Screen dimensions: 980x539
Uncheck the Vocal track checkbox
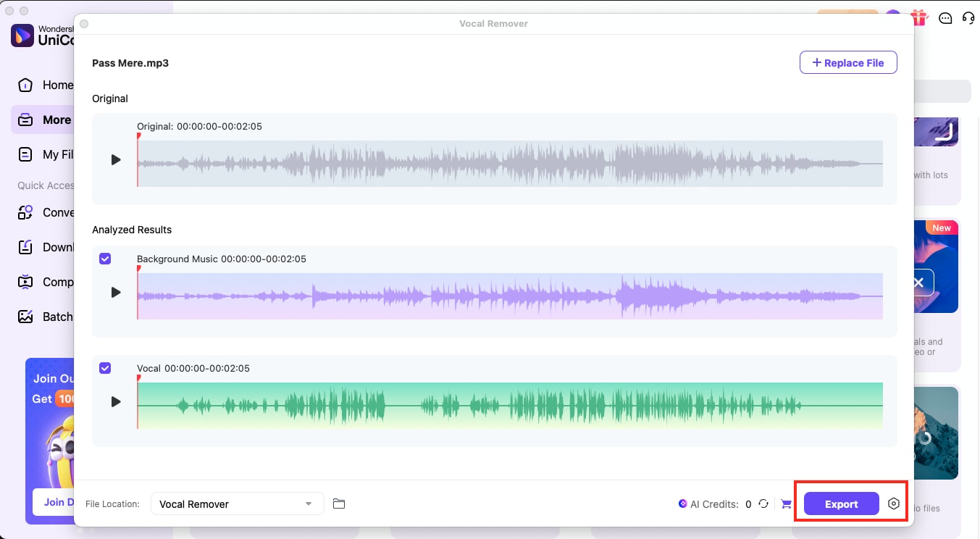click(x=105, y=368)
